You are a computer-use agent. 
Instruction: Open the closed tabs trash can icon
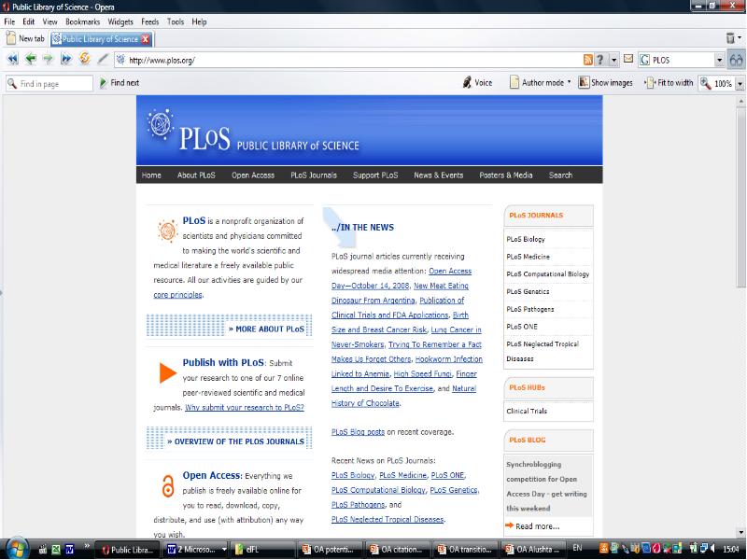pos(732,38)
